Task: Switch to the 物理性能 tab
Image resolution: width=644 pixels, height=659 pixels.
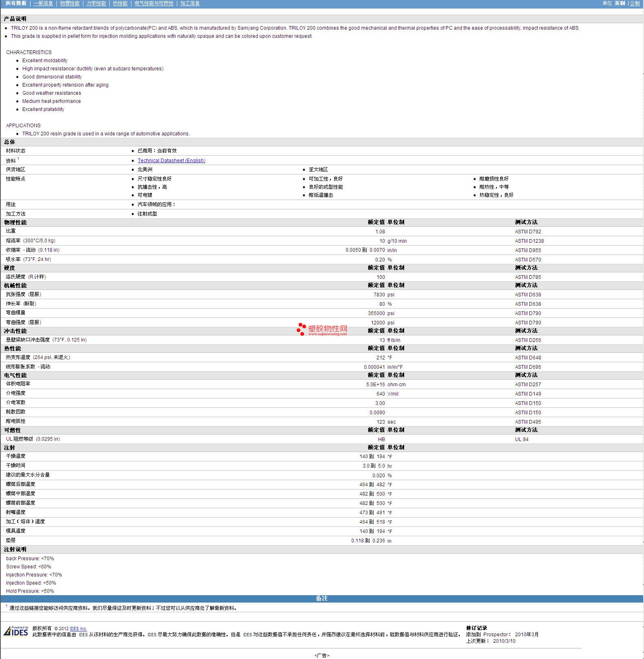Action: coord(70,3)
